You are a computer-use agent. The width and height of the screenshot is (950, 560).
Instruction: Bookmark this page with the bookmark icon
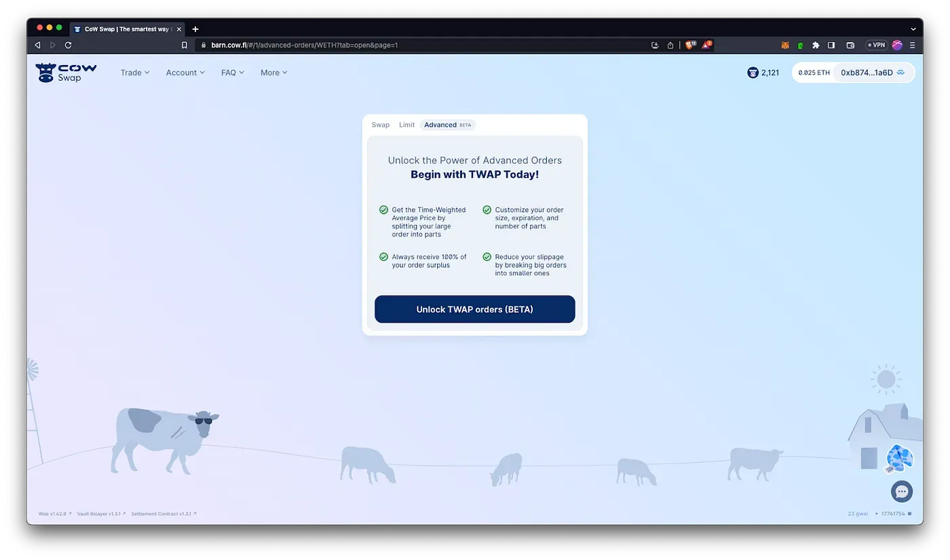tap(184, 45)
